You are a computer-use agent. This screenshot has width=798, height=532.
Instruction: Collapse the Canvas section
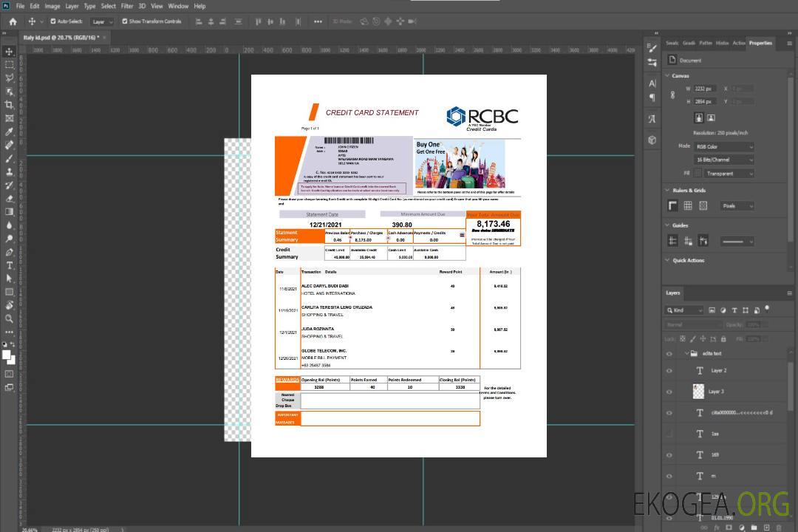[667, 75]
